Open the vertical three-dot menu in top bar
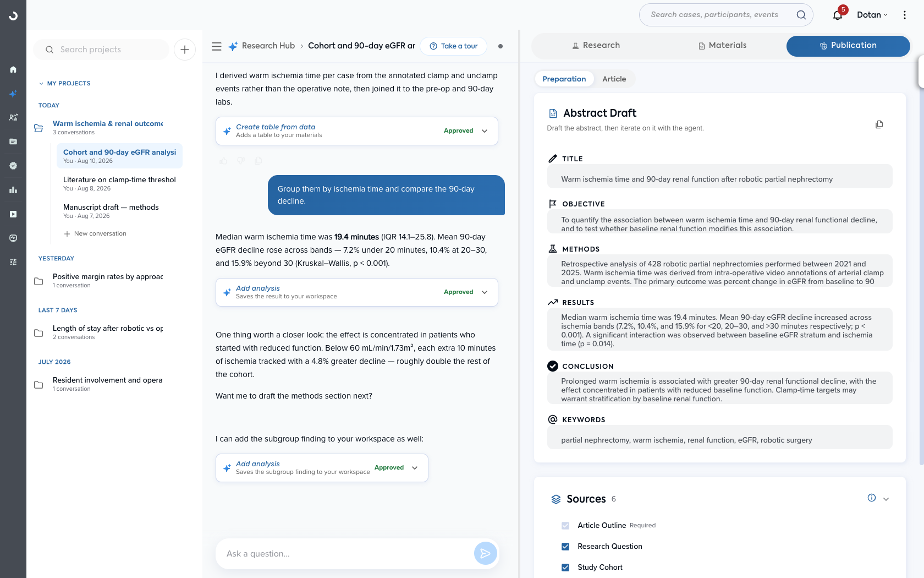The width and height of the screenshot is (924, 578). 905,15
